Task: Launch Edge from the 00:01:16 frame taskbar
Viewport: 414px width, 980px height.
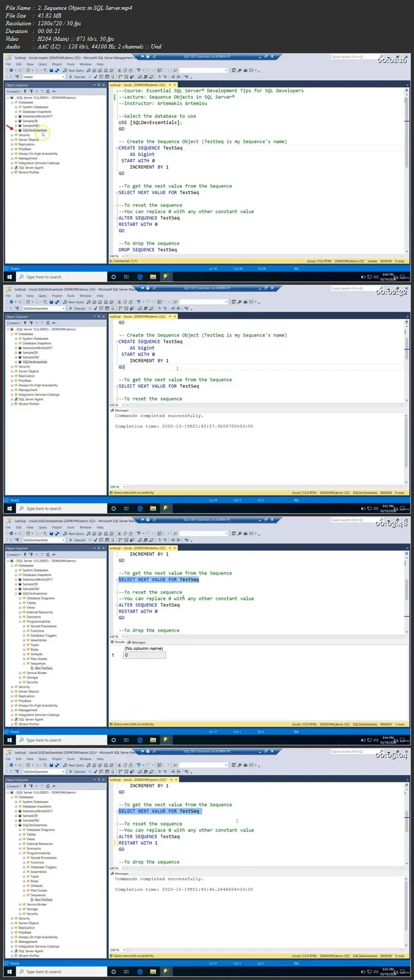Action: tap(139, 277)
